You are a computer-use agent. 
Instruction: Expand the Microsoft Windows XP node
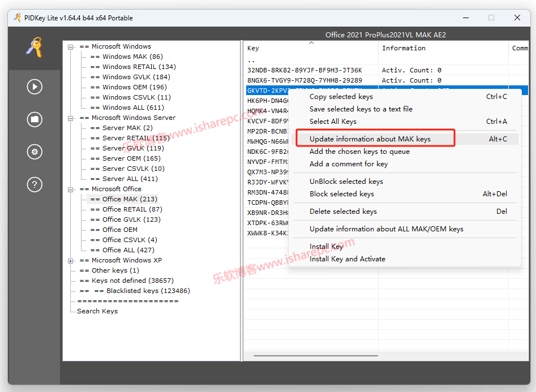(x=70, y=261)
